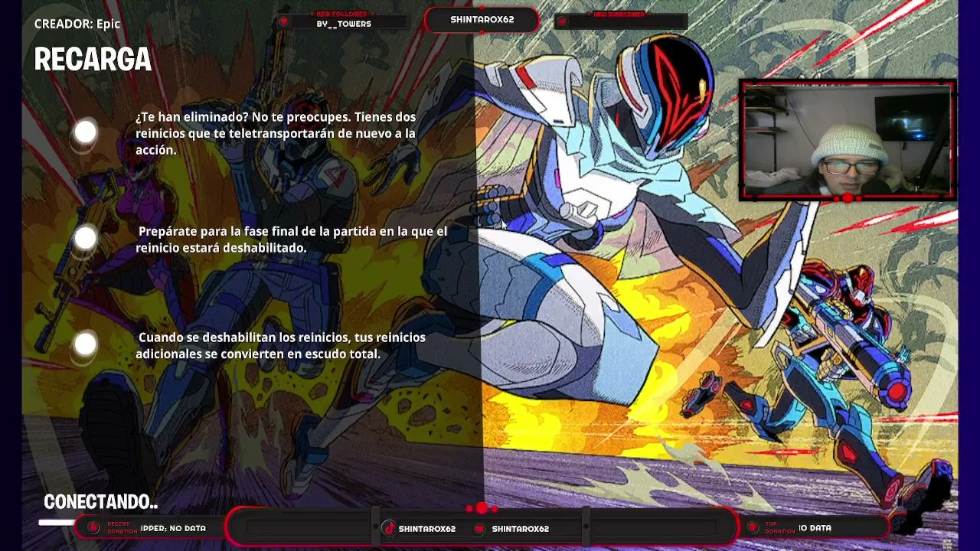This screenshot has width=980, height=551.
Task: Click the 'Prepárate para la fase final' tip text
Action: tap(291, 240)
